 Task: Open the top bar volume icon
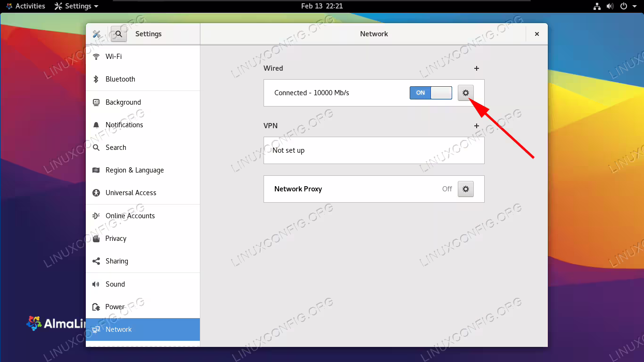click(x=610, y=6)
